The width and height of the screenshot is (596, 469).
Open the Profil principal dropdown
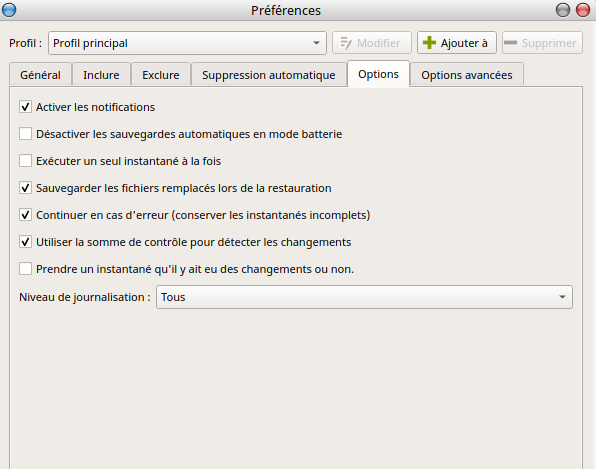pos(187,43)
